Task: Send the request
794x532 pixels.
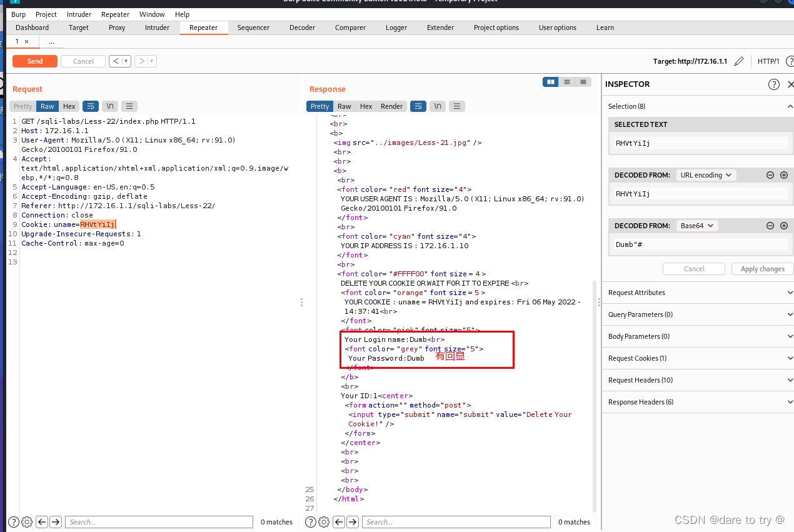Action: pyautogui.click(x=35, y=61)
